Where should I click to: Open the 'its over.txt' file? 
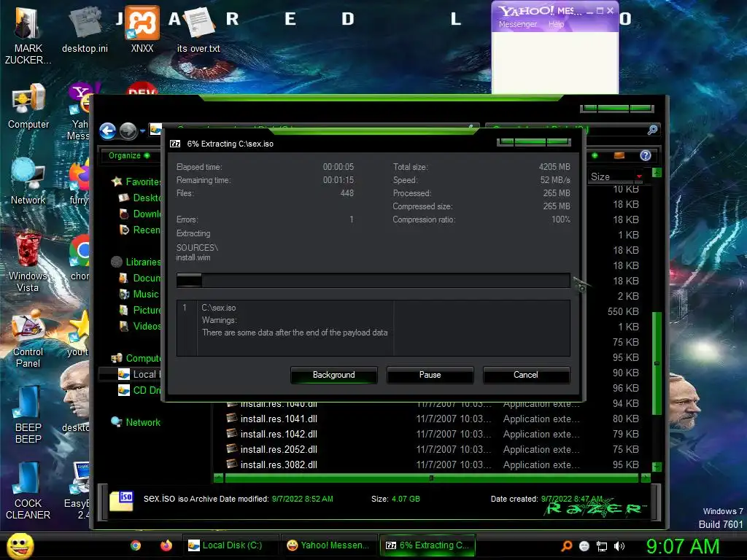tap(198, 29)
